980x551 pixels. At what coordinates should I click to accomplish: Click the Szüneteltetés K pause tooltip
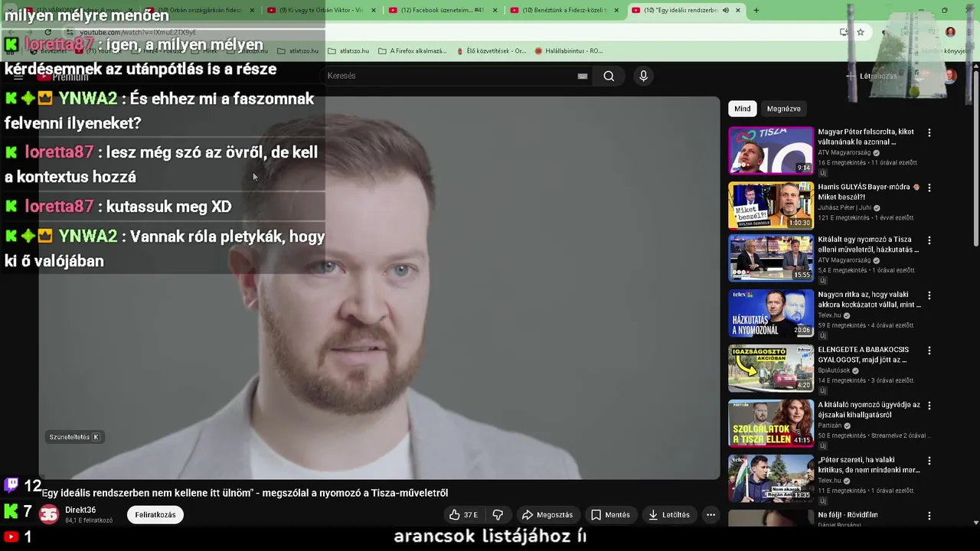[74, 437]
